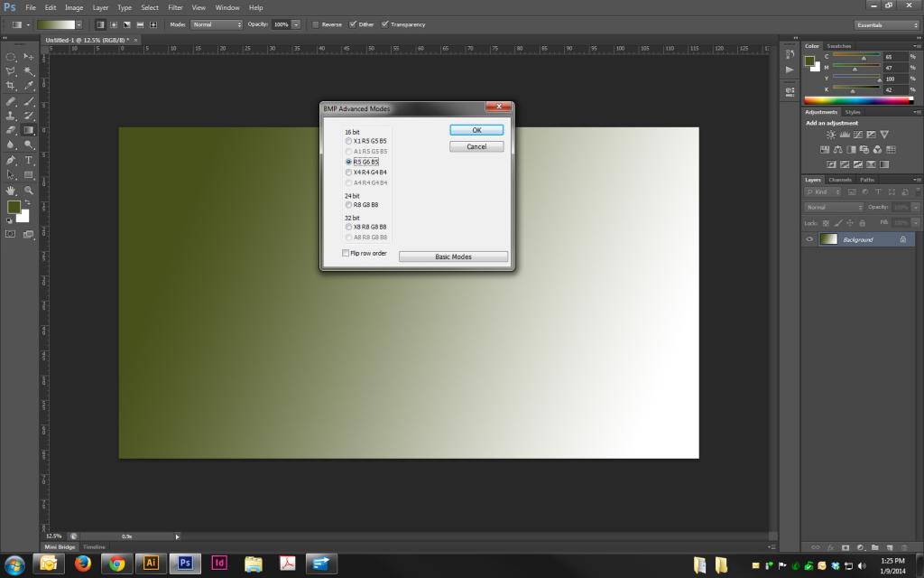This screenshot has width=924, height=578.
Task: Click the Basic Modes button
Action: [453, 256]
